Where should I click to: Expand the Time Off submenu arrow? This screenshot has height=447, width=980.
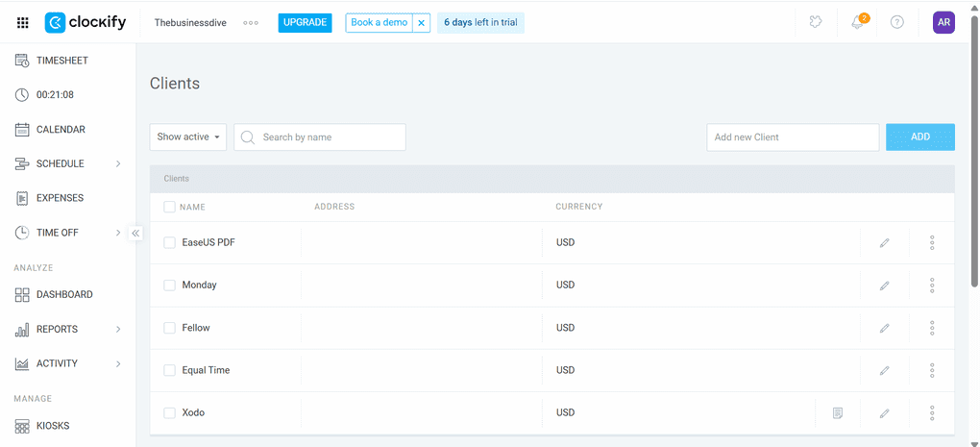(118, 233)
